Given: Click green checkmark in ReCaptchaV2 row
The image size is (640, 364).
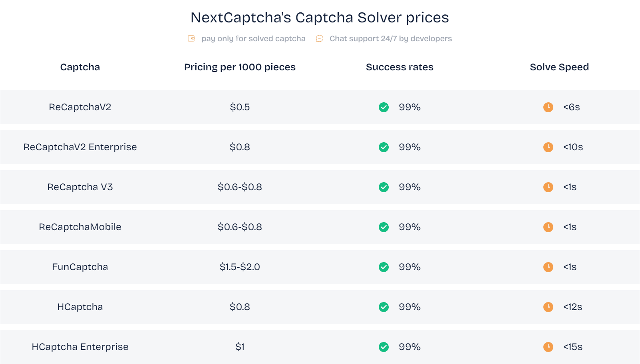Looking at the screenshot, I should click(384, 107).
